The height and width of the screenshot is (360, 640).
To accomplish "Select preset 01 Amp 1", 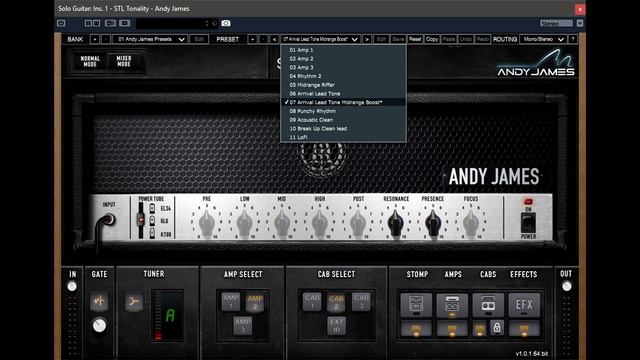I will click(x=343, y=50).
